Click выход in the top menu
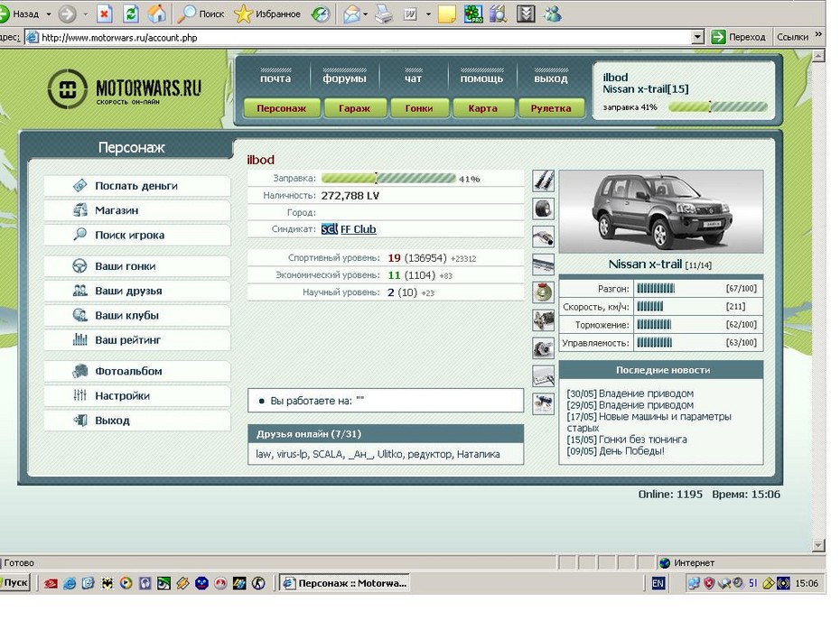 point(551,79)
